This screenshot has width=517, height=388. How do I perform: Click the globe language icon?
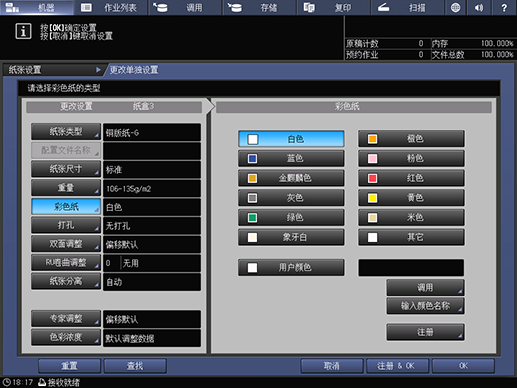pos(455,7)
